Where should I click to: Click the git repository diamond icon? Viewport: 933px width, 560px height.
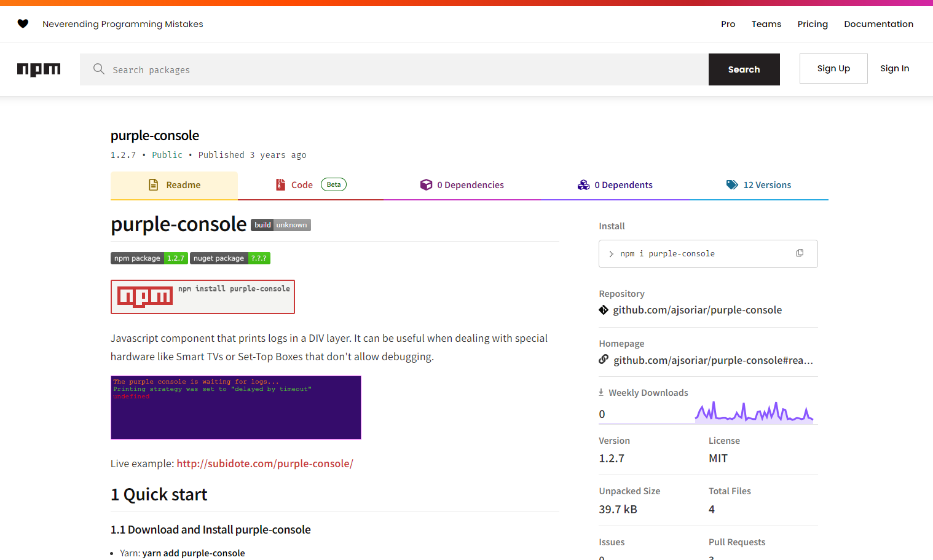604,310
